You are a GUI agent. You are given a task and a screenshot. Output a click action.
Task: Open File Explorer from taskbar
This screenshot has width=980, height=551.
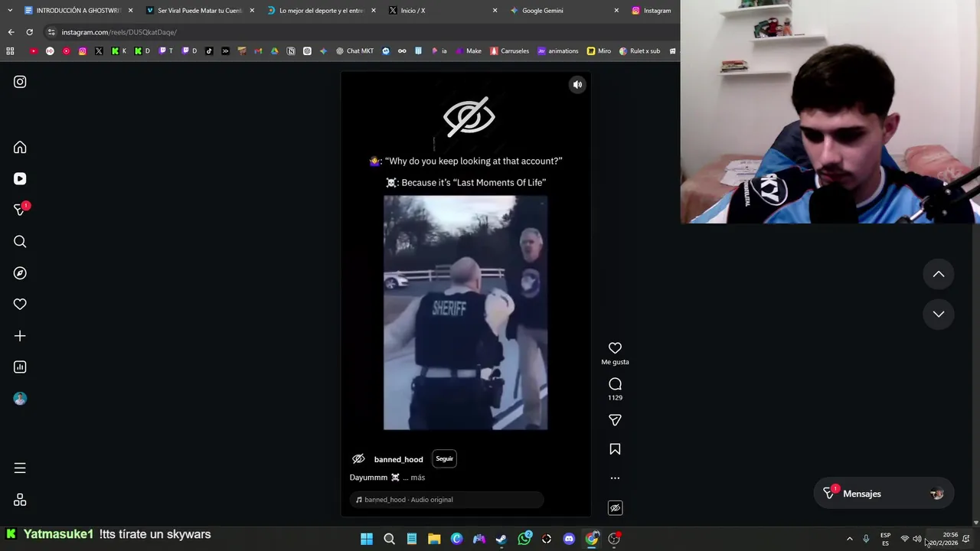[x=434, y=539]
